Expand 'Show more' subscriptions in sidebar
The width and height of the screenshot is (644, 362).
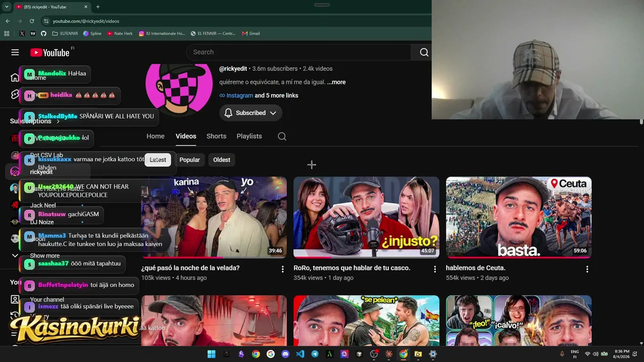(x=44, y=255)
